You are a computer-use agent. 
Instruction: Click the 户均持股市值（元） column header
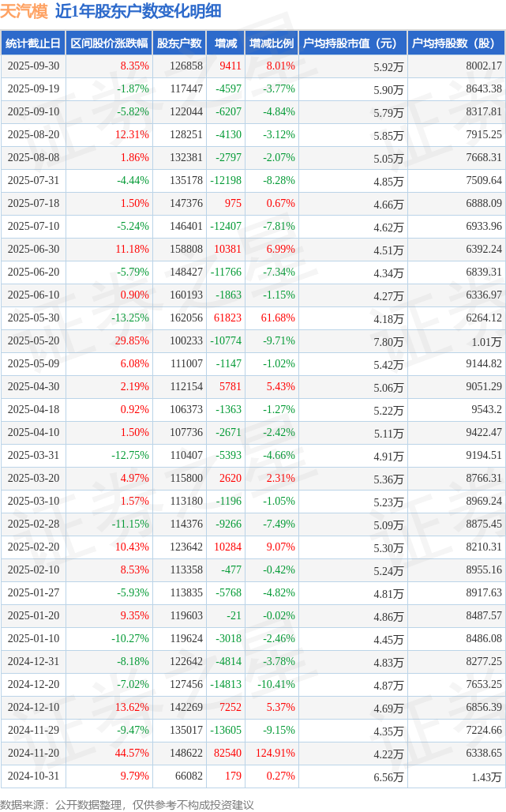[351, 43]
